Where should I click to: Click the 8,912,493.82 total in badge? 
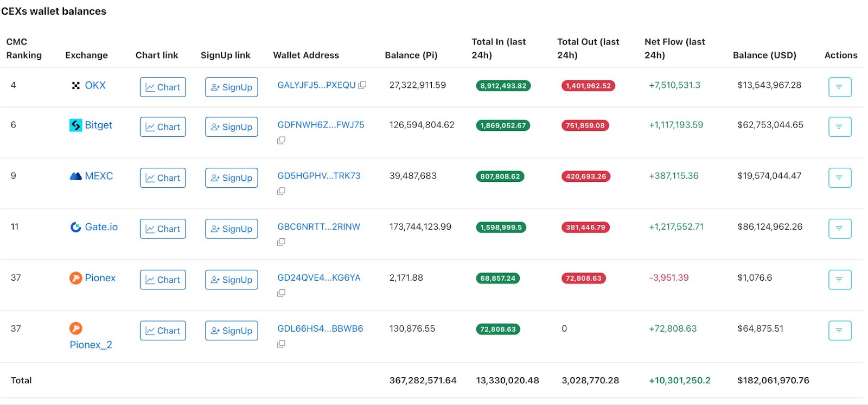click(503, 86)
